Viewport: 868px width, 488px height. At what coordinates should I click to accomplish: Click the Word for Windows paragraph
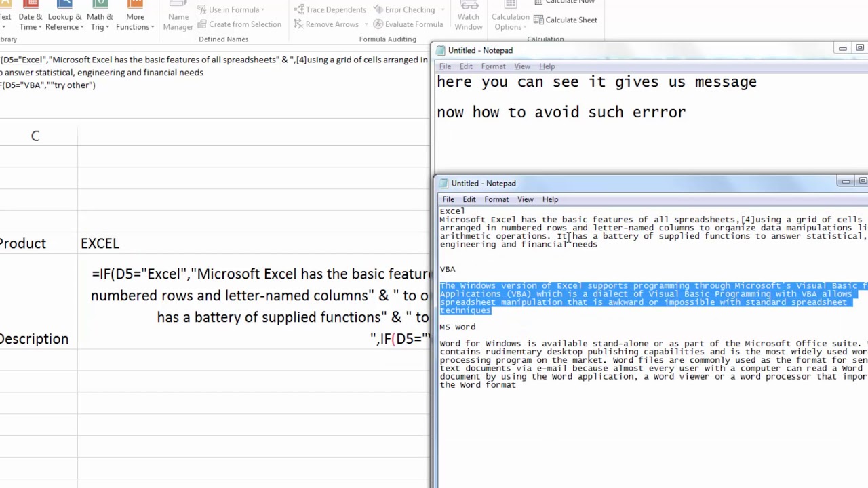tap(653, 364)
